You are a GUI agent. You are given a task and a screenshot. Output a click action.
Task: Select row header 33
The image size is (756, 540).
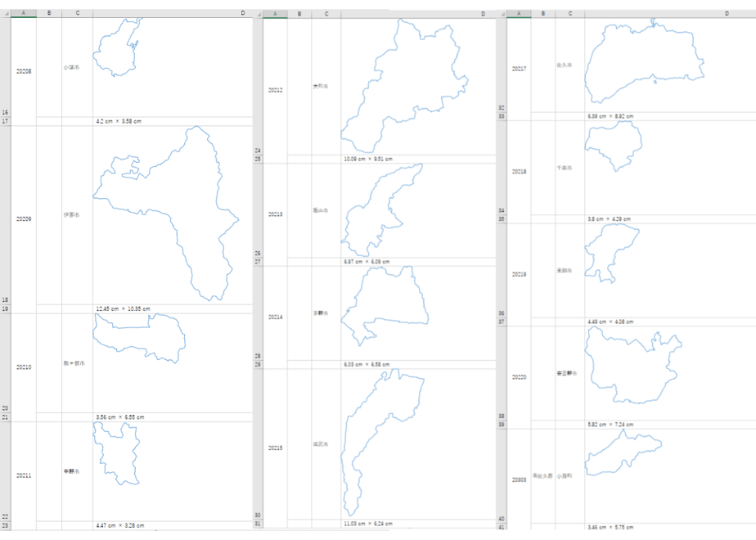pyautogui.click(x=502, y=116)
